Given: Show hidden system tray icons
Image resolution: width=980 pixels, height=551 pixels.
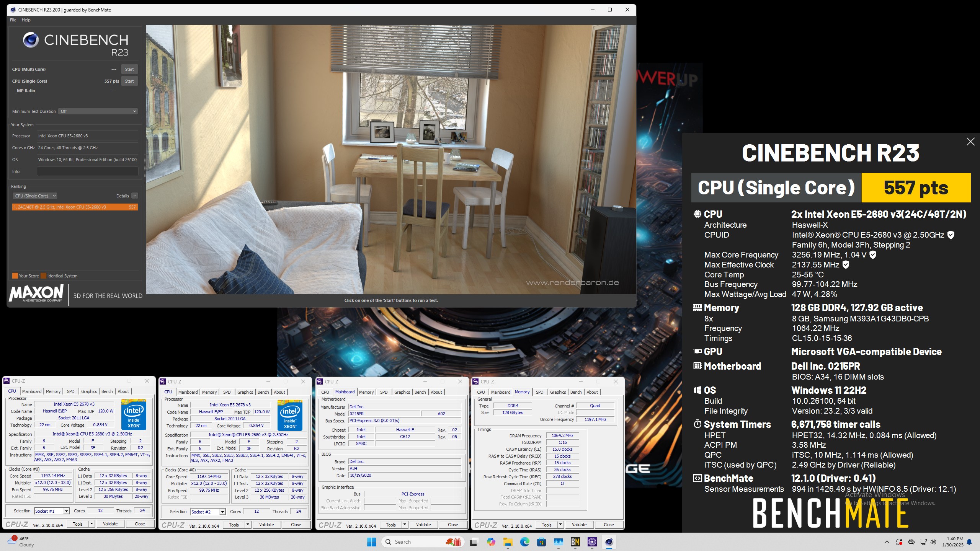Looking at the screenshot, I should pos(887,542).
